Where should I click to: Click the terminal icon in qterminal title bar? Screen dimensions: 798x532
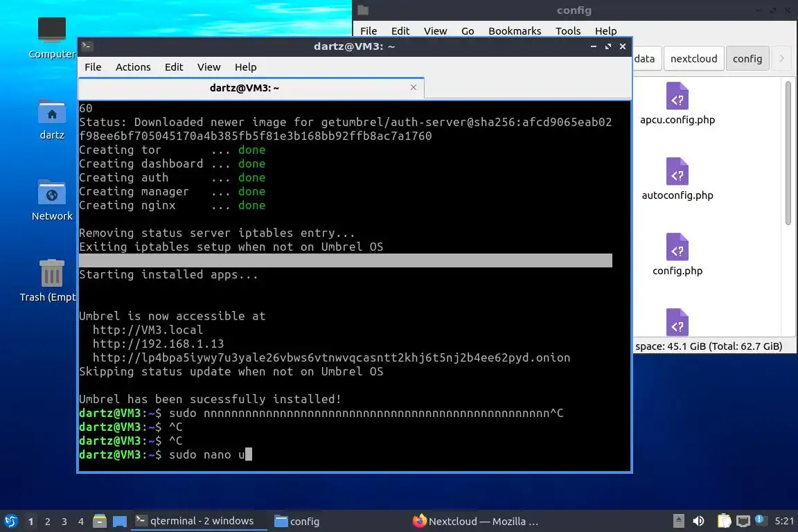[x=87, y=46]
